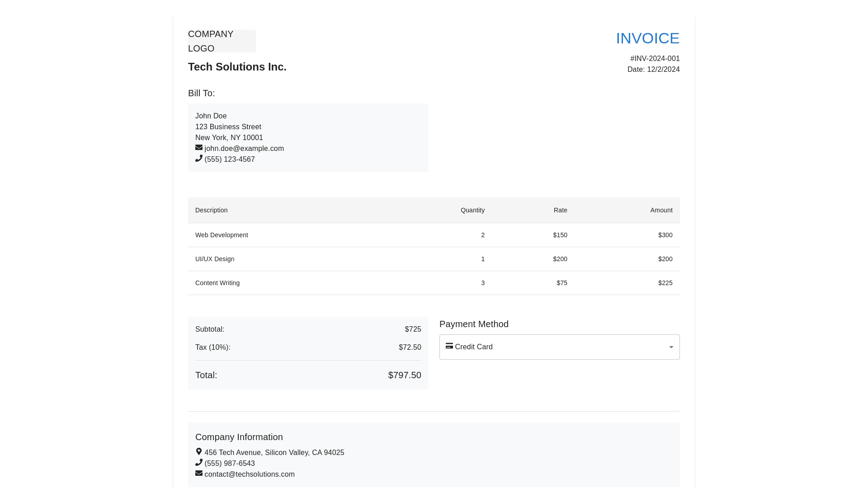
Task: Click the invoice number #INV-2024-001
Action: tap(655, 59)
